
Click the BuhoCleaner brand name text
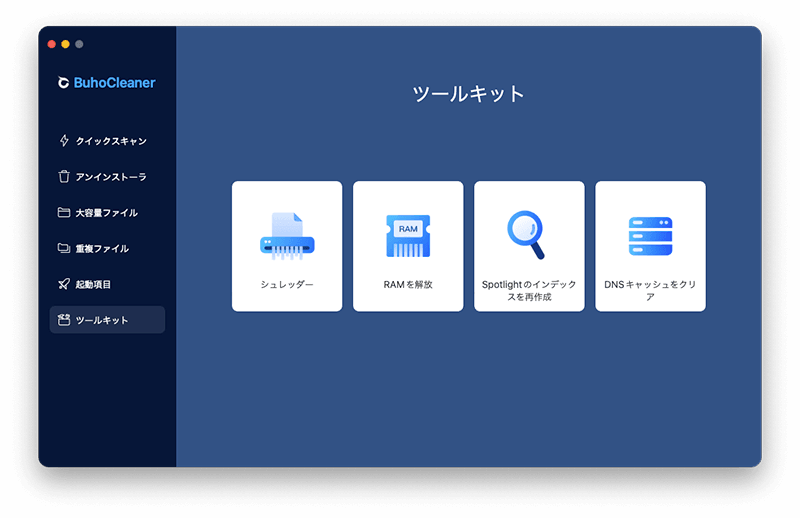114,83
